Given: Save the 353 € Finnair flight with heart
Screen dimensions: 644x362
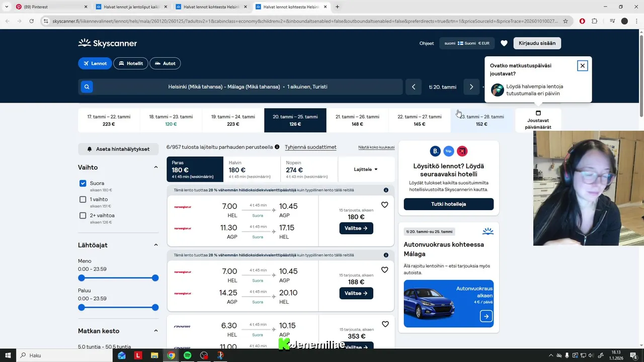Looking at the screenshot, I should tap(385, 324).
